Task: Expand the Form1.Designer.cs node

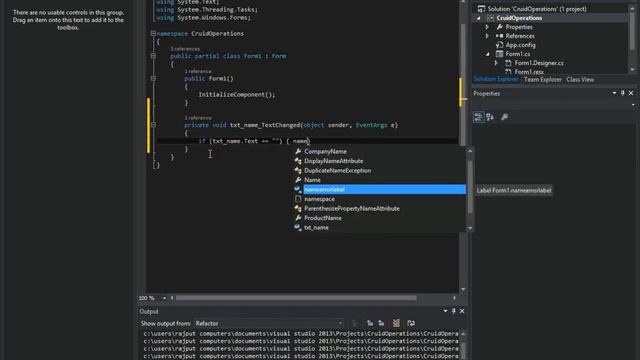Action: coord(496,63)
